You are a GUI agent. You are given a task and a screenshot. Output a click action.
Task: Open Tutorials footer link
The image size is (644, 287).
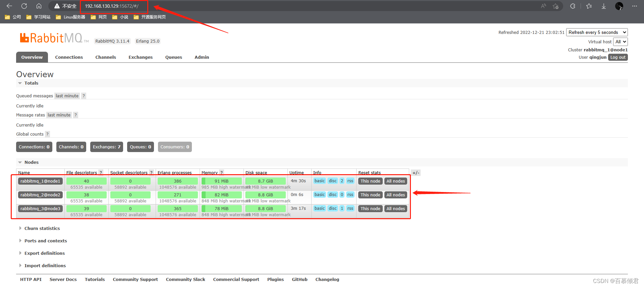(95, 280)
